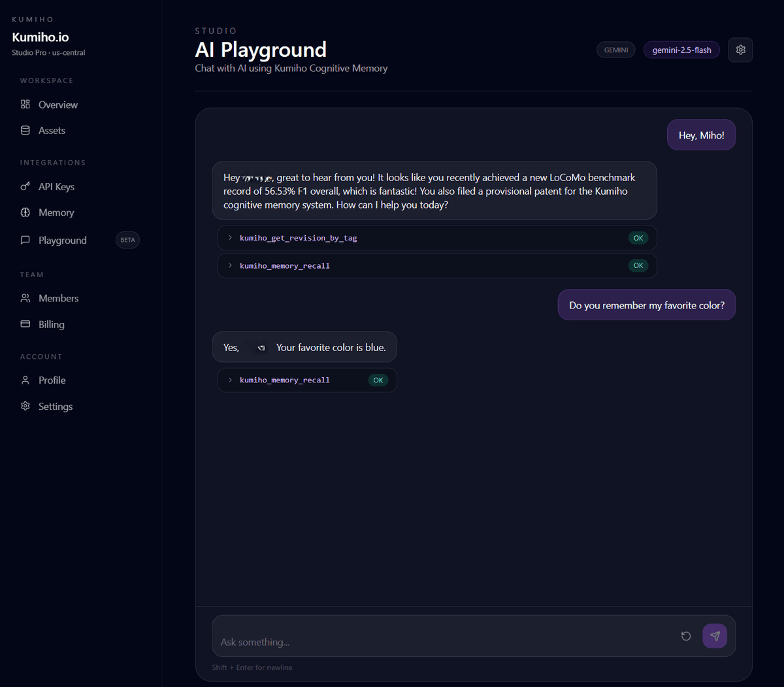This screenshot has height=687, width=784.
Task: Click the Playground chat icon
Action: coord(25,240)
